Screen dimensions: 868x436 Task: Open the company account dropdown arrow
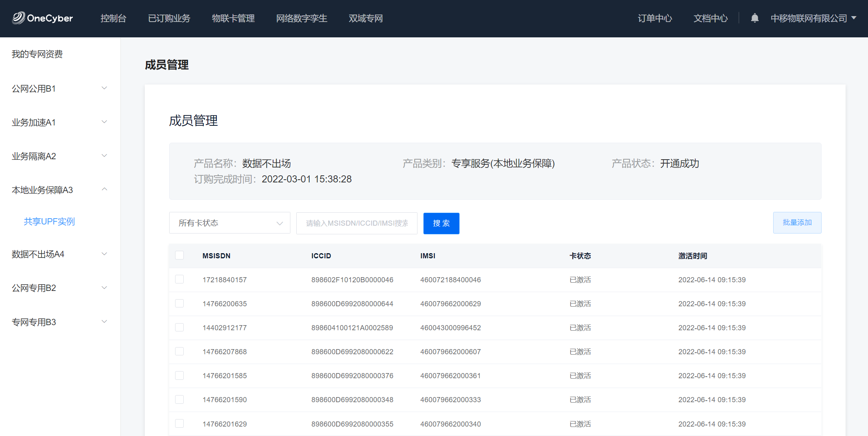pos(854,18)
